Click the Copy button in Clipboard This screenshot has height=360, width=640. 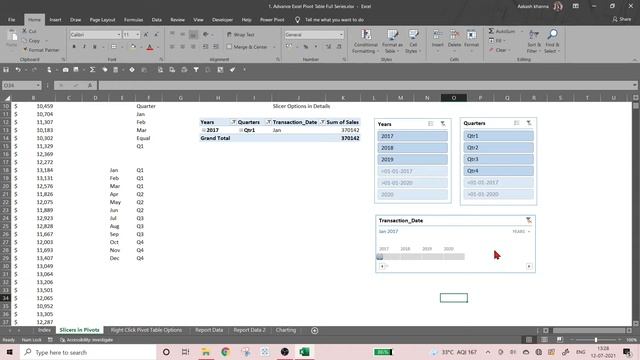31,40
